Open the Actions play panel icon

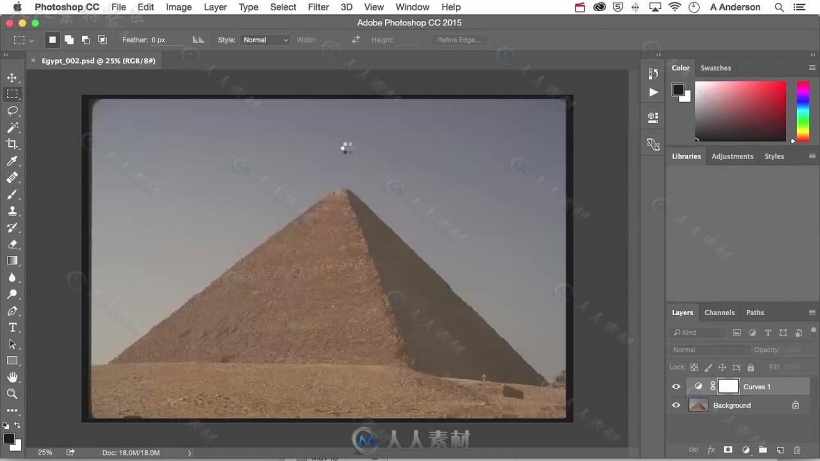(x=653, y=93)
